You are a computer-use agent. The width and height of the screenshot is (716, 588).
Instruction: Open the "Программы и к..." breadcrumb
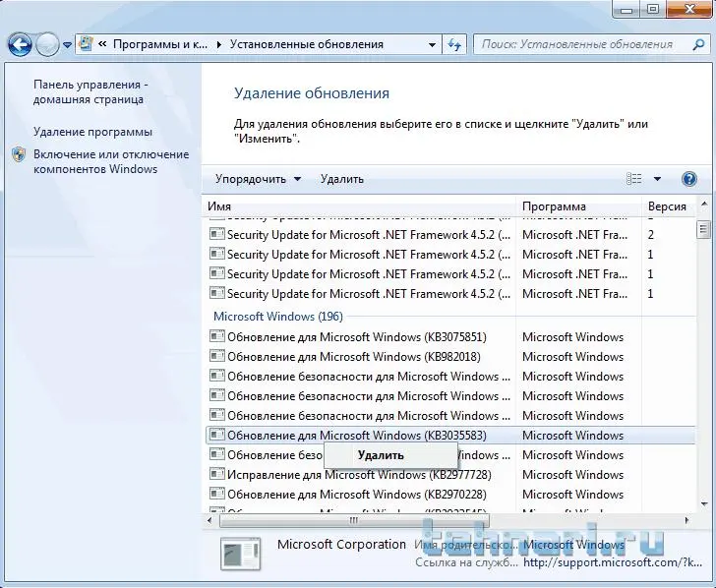(x=159, y=44)
